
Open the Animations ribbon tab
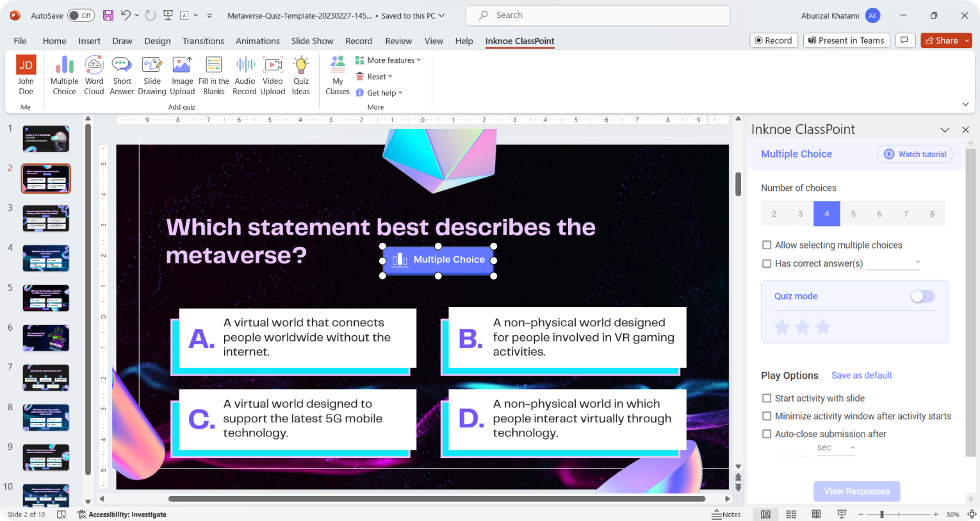(x=257, y=40)
